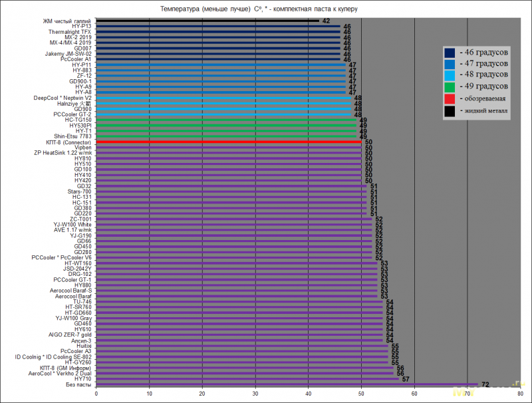The width and height of the screenshot is (532, 403).
Task: Select the DeepCool * Neptwin V2 label
Action: 63,98
